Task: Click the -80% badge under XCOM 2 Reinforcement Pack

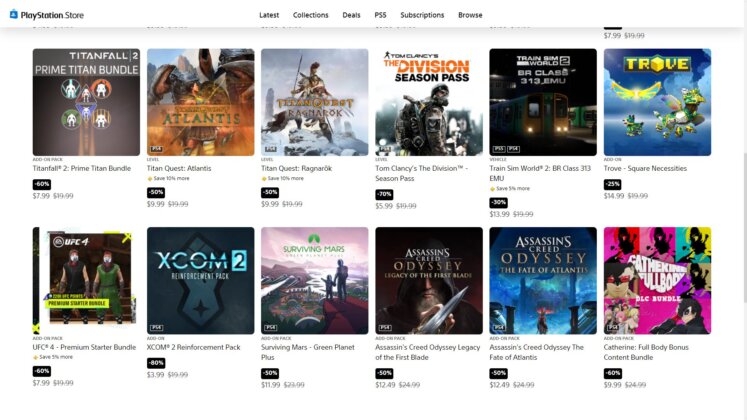Action: point(156,363)
